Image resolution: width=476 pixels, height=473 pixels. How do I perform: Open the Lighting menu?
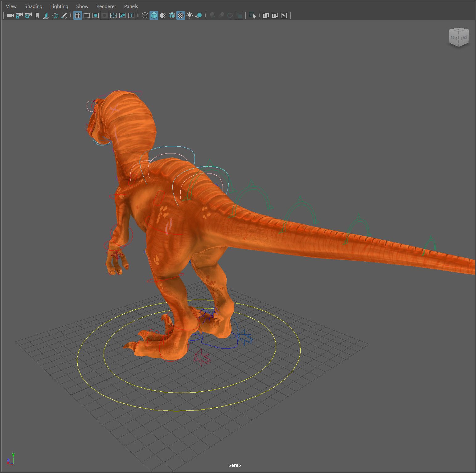[59, 6]
